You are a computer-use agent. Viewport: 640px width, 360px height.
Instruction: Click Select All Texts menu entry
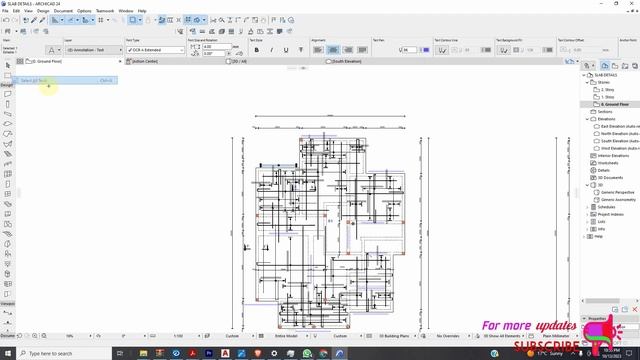(64, 80)
